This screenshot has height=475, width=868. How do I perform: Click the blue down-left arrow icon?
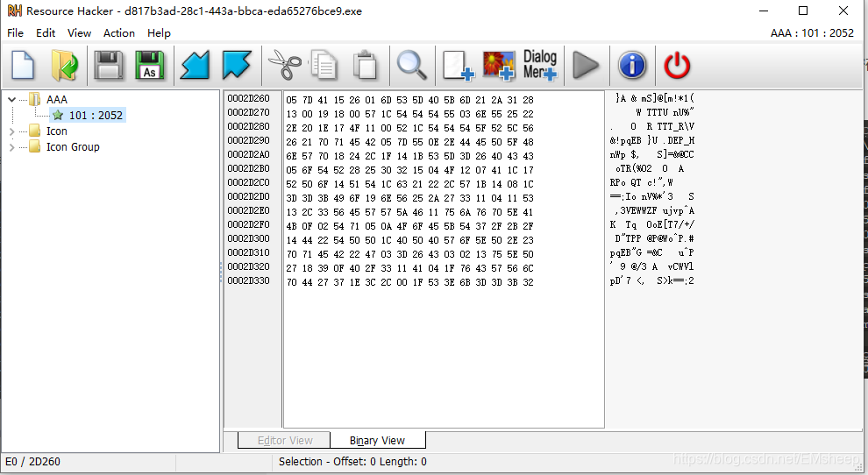tap(195, 66)
